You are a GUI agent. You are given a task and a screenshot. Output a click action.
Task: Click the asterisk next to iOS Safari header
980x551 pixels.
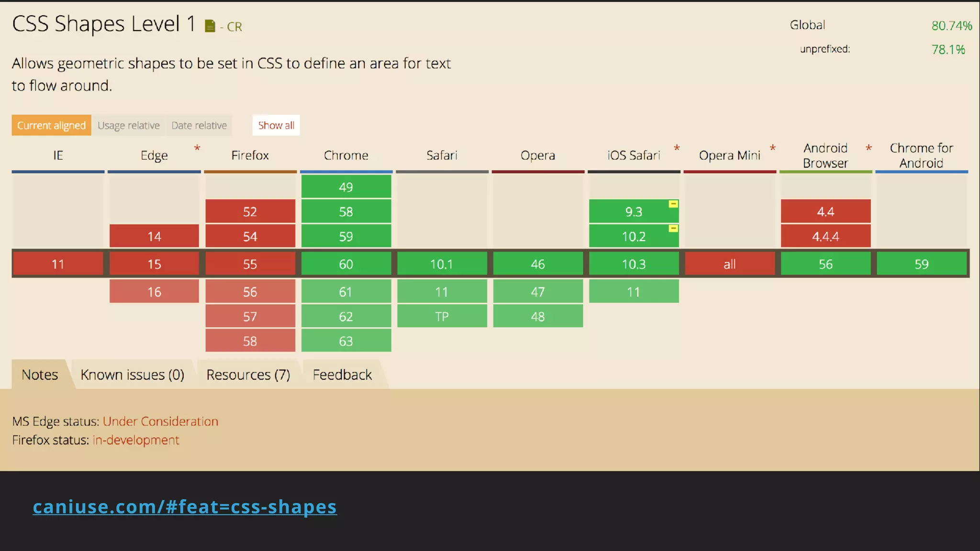(677, 148)
